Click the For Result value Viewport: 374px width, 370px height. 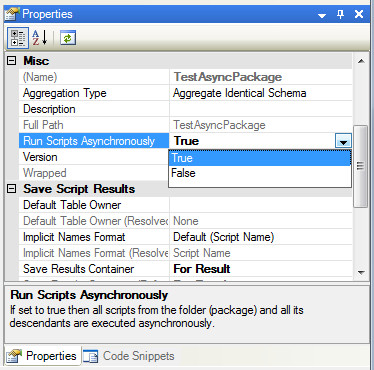261,269
